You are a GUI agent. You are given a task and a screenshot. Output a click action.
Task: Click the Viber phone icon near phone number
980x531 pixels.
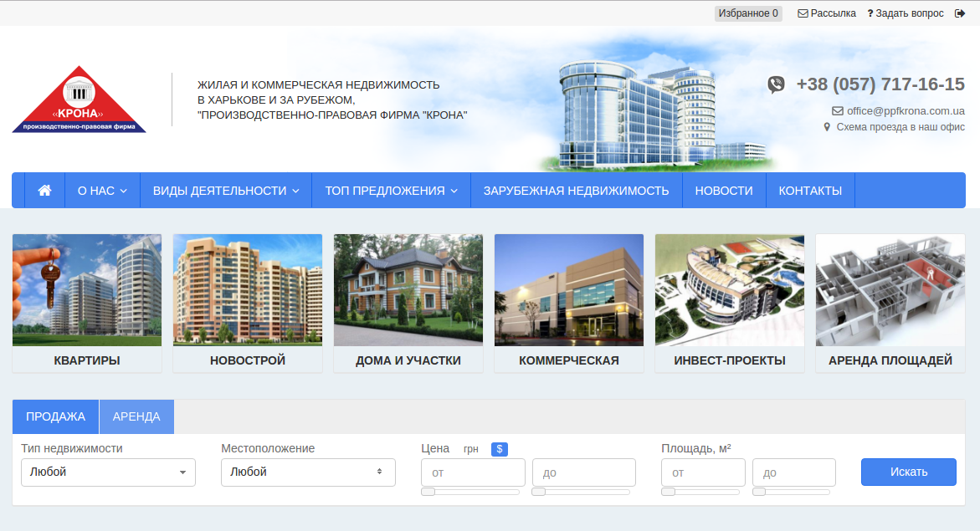tap(777, 84)
